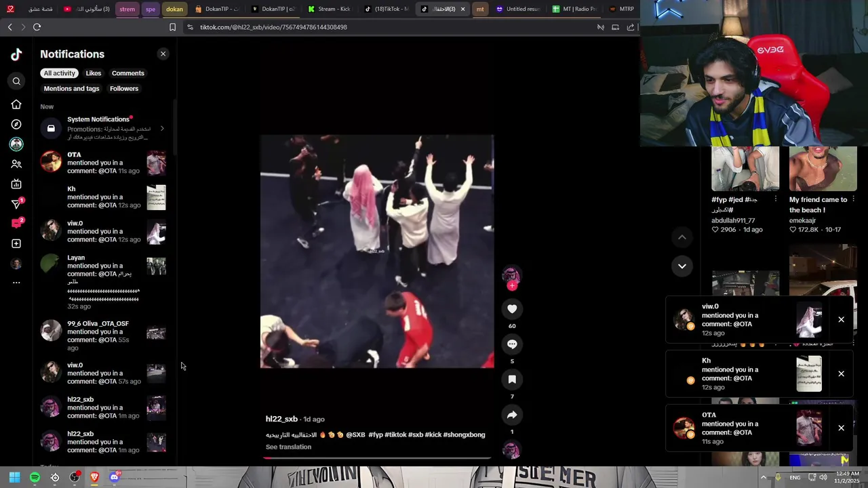This screenshot has width=868, height=488.
Task: Open video comments bubble icon
Action: 512,344
